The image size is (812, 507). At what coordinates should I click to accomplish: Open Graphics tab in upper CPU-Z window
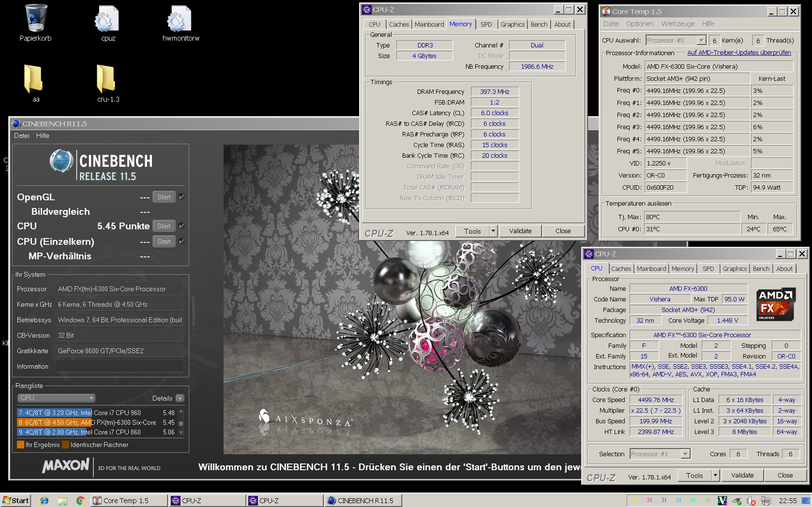click(x=512, y=24)
